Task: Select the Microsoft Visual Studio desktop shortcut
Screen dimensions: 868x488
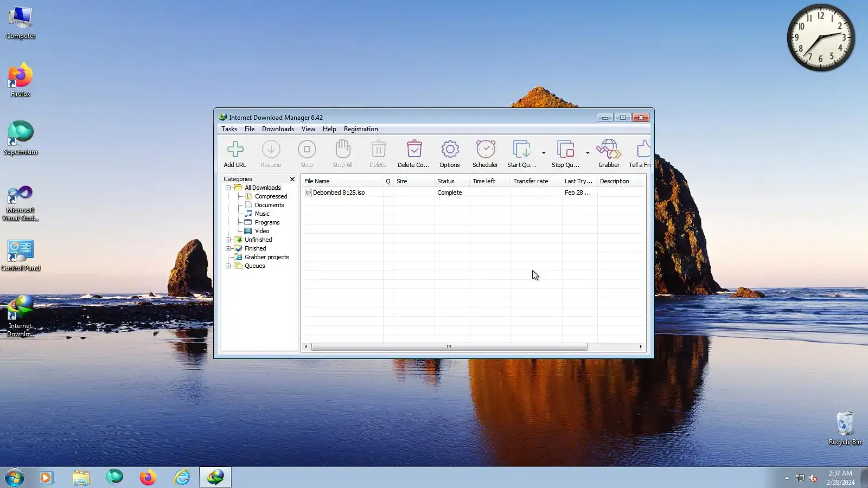Action: click(21, 203)
